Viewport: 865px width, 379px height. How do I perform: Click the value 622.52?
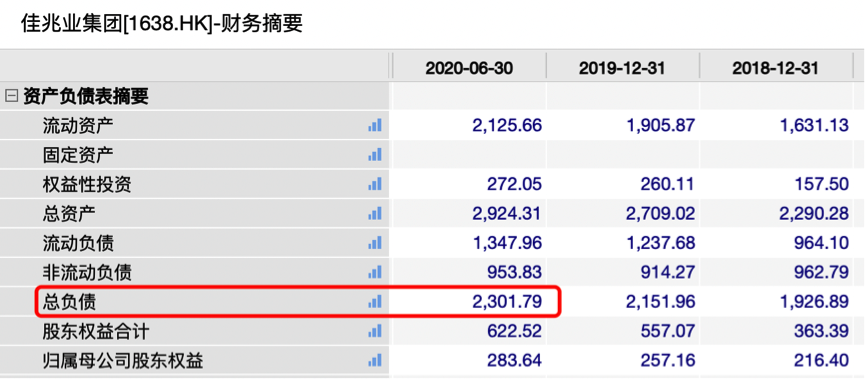click(514, 332)
